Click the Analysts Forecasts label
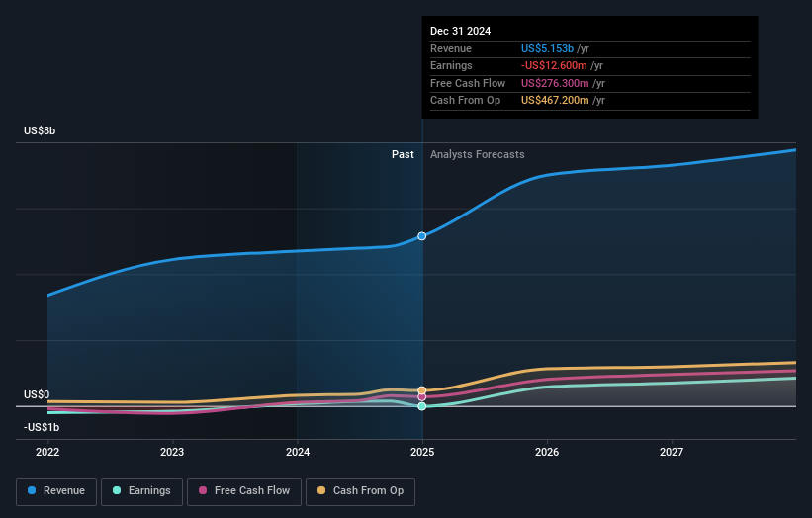Screen dimensions: 812x518 [478, 155]
